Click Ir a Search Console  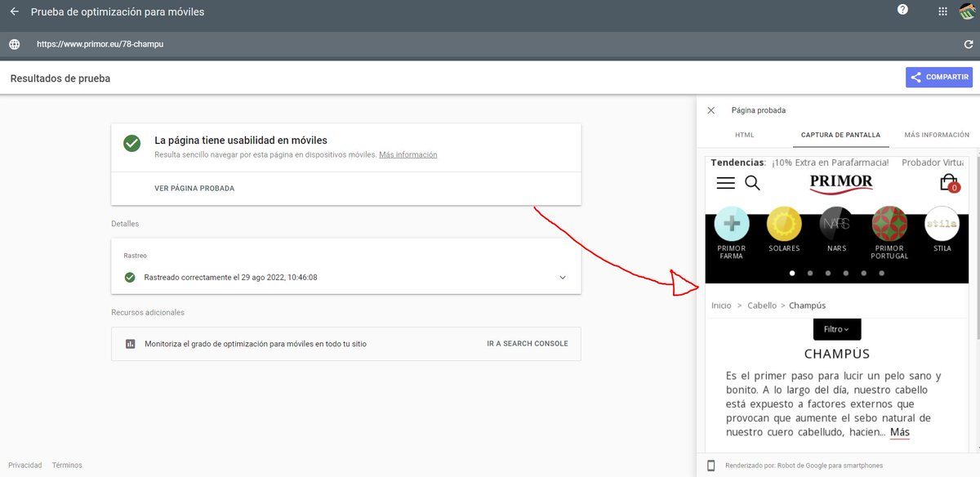click(x=528, y=344)
